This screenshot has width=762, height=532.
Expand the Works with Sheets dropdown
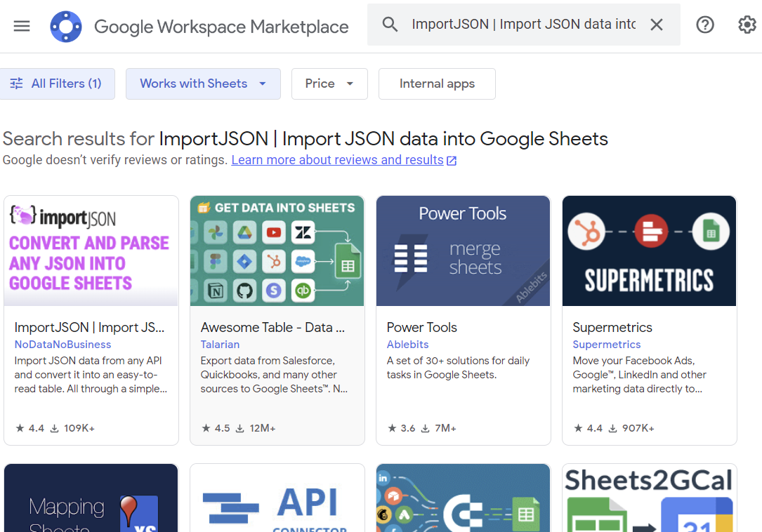[203, 84]
